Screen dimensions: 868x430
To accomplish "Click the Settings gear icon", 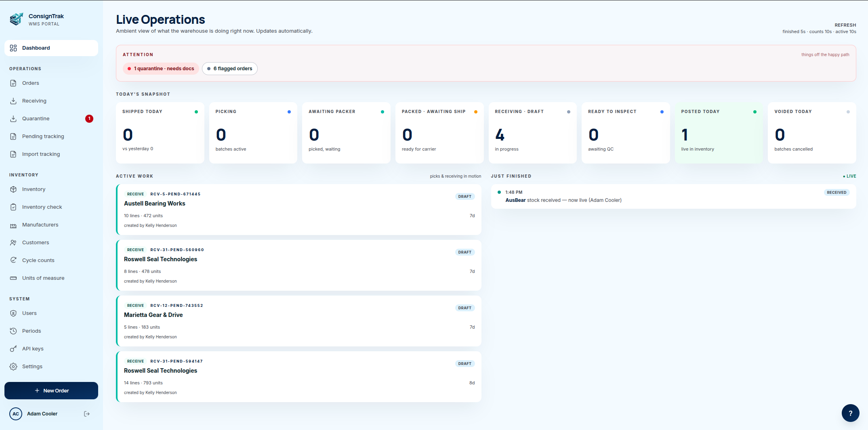I will pos(13,367).
